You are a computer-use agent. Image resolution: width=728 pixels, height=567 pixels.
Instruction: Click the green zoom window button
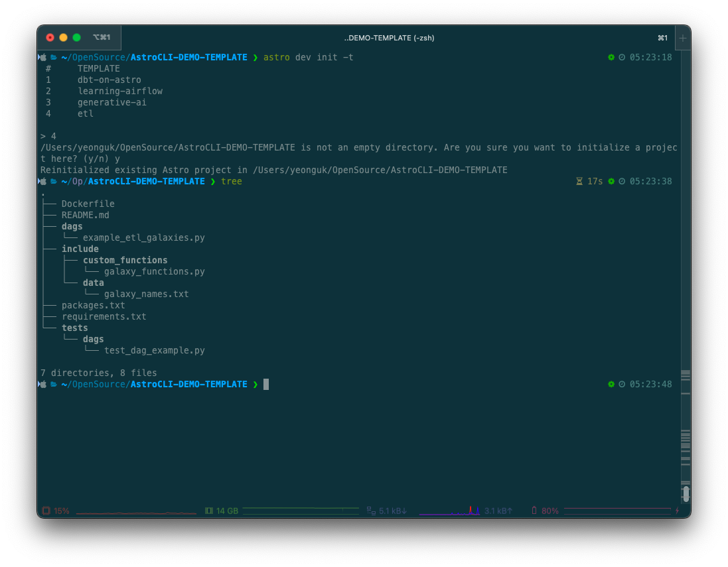click(x=76, y=38)
